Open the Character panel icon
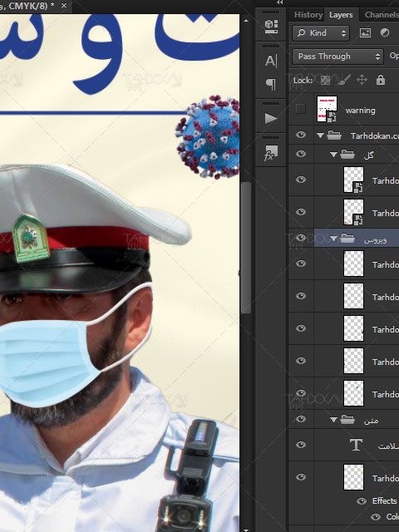The width and height of the screenshot is (399, 532). (271, 61)
